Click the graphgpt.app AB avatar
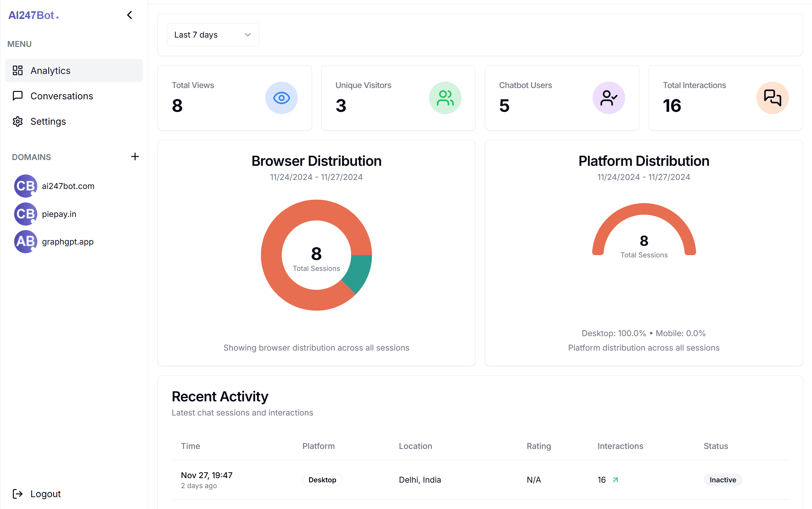Viewport: 812px width, 509px height. [25, 241]
